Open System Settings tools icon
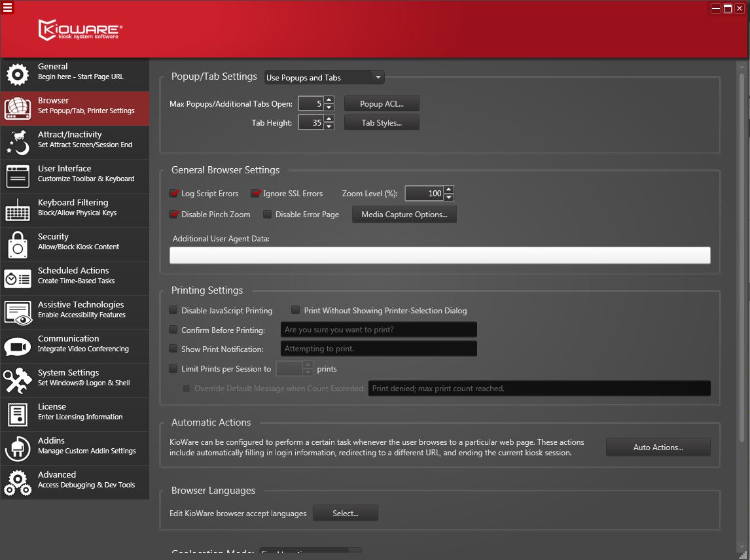The width and height of the screenshot is (750, 560). pyautogui.click(x=18, y=381)
